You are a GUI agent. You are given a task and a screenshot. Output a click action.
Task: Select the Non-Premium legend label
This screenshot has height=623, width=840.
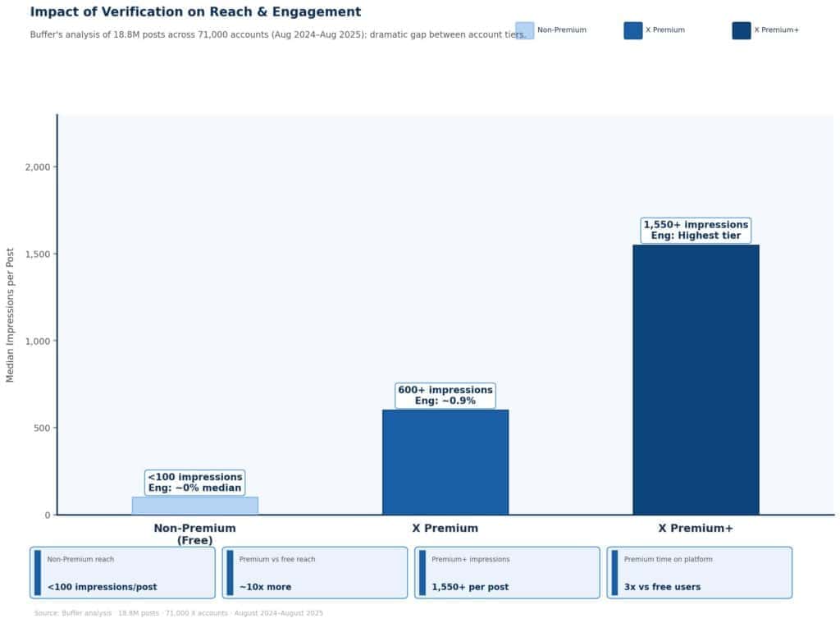(x=562, y=30)
